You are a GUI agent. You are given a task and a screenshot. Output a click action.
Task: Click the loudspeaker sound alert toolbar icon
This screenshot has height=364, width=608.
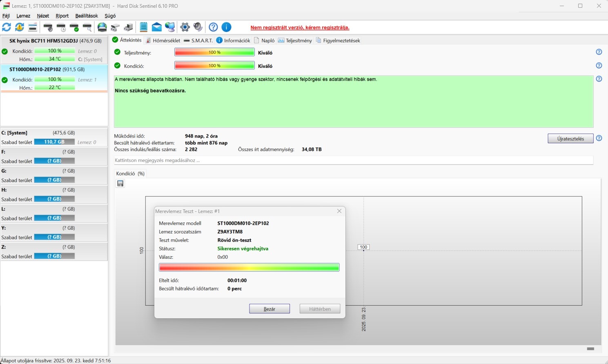coord(198,27)
